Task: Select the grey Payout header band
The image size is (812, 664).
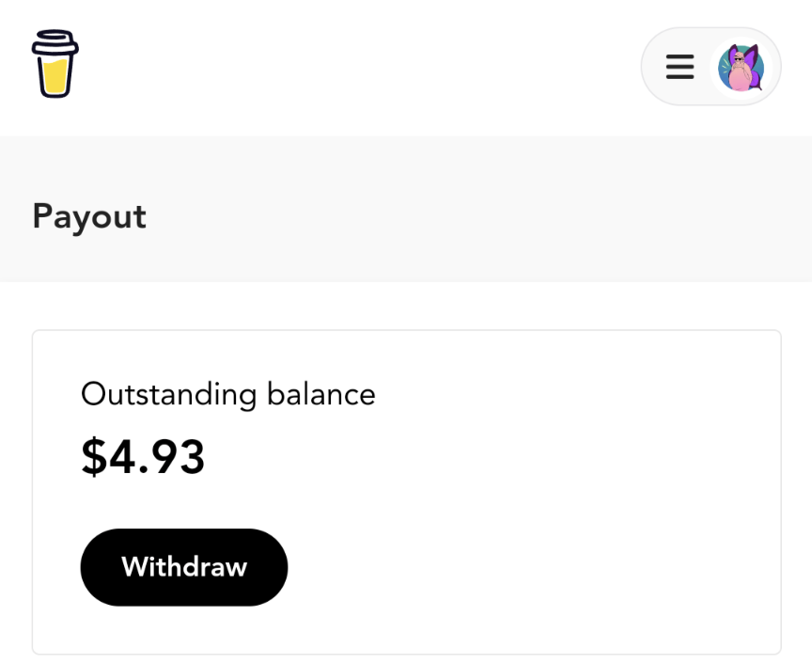Action: [x=406, y=210]
